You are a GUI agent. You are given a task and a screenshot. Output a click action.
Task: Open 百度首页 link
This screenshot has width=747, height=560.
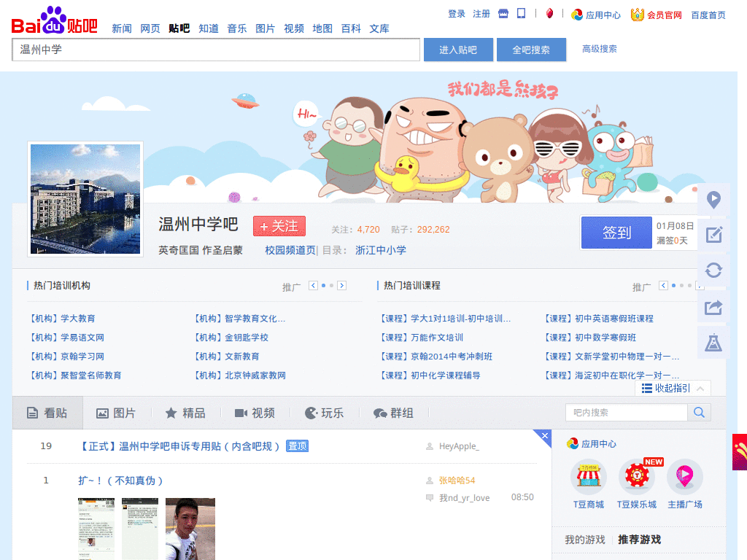(708, 15)
